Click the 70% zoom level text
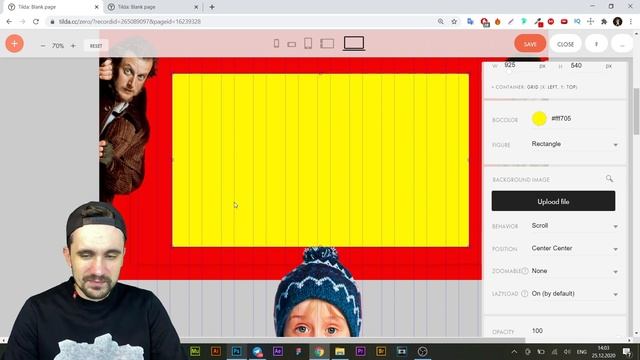Screen dimensions: 640x360 [x=58, y=46]
